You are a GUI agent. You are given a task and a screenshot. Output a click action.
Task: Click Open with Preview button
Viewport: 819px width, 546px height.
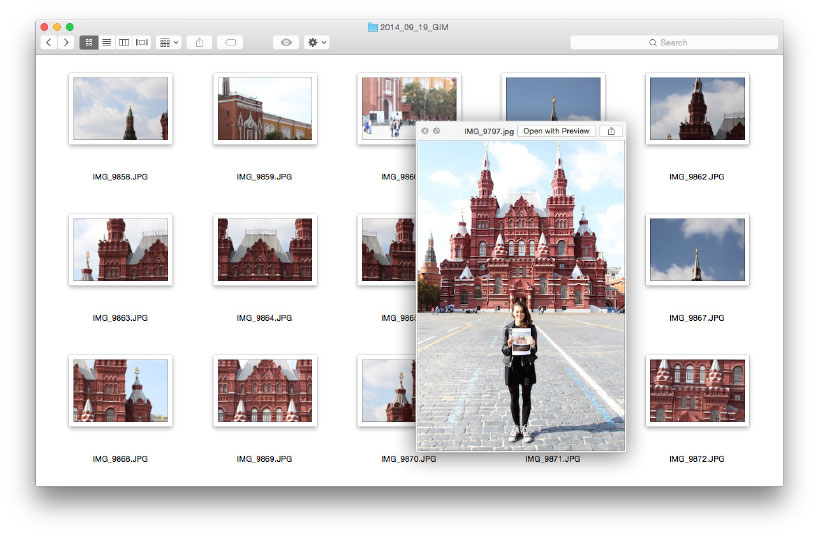[557, 131]
